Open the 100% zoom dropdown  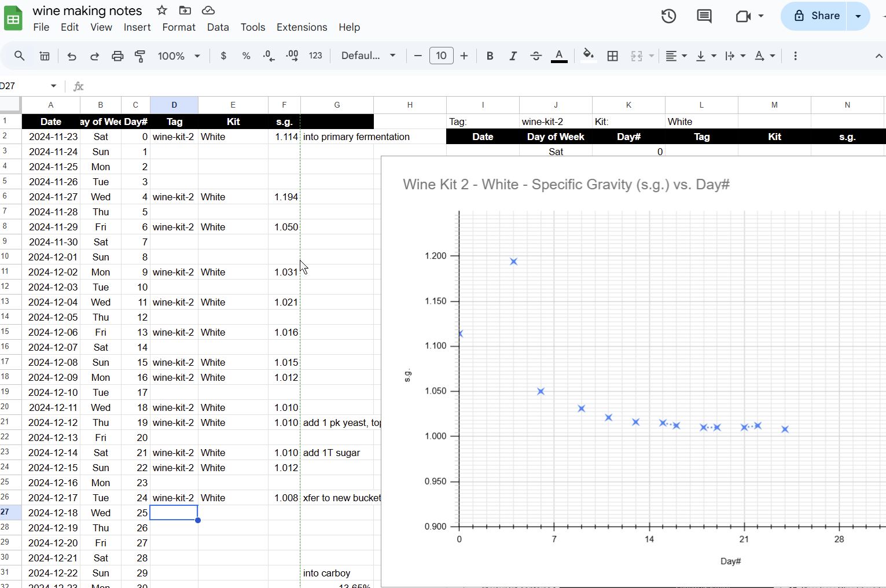coord(179,56)
